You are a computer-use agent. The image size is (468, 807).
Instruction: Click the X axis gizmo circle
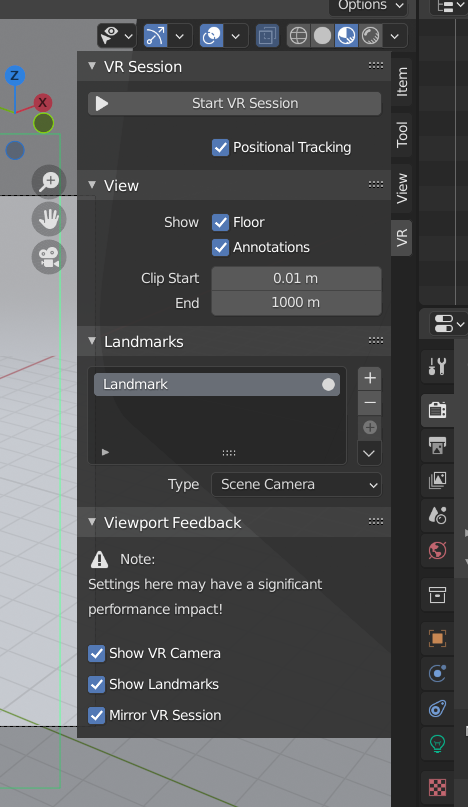pyautogui.click(x=43, y=102)
